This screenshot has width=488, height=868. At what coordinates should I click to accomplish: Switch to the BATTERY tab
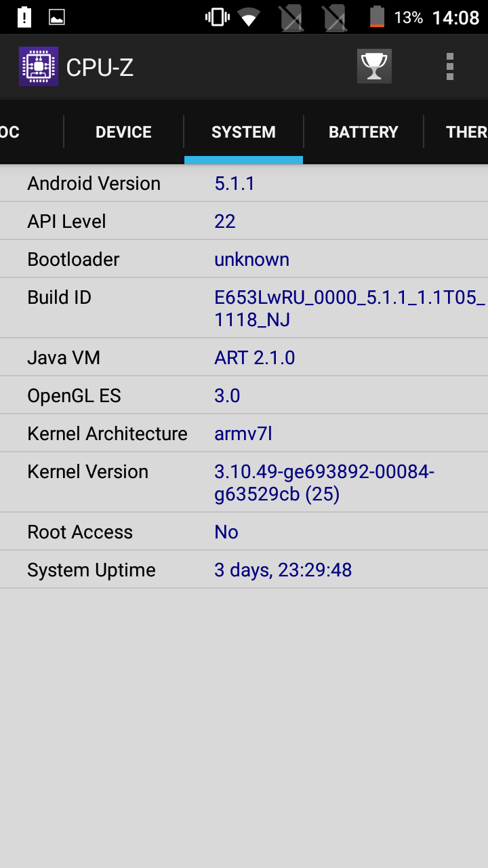pos(363,132)
